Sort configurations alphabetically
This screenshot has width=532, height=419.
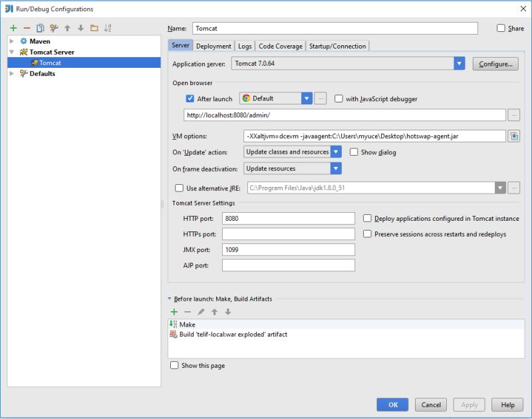click(108, 28)
